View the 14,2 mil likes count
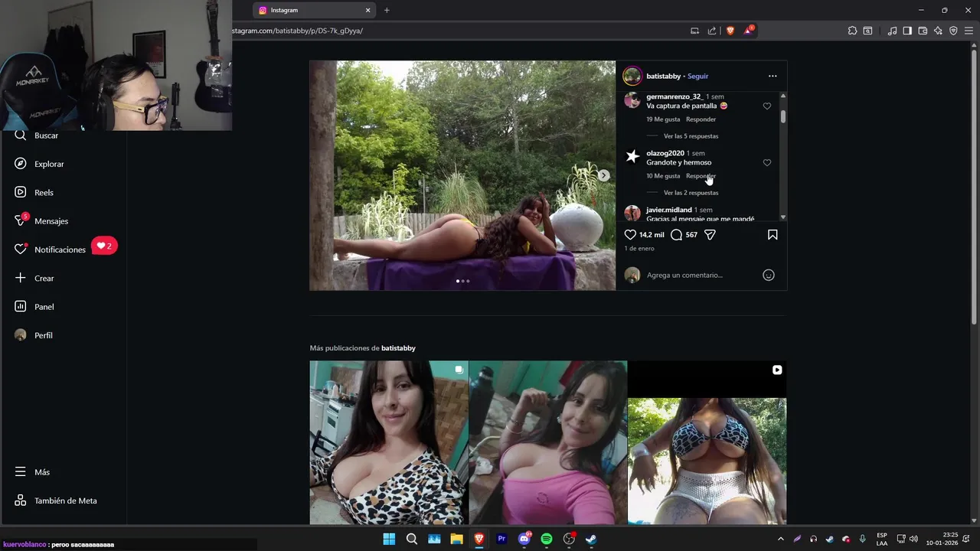Viewport: 980px width, 551px height. [x=652, y=235]
